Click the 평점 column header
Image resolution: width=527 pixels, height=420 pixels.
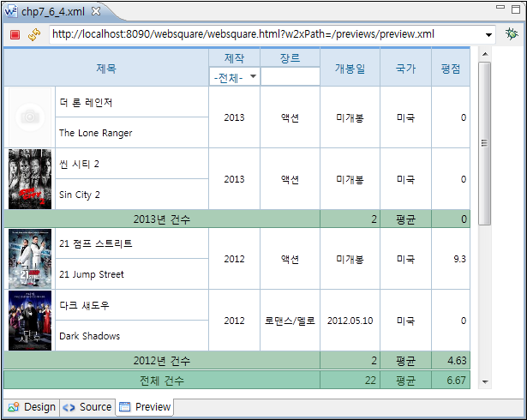coord(451,68)
